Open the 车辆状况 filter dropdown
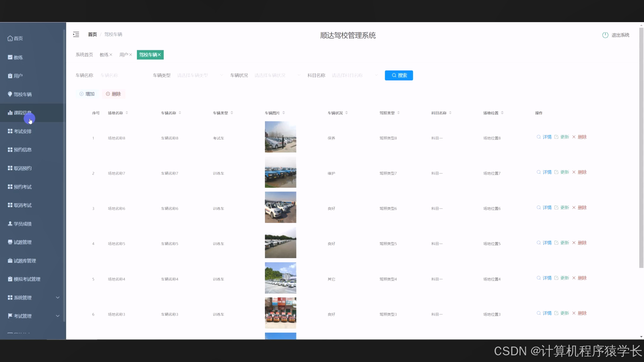 coord(278,75)
